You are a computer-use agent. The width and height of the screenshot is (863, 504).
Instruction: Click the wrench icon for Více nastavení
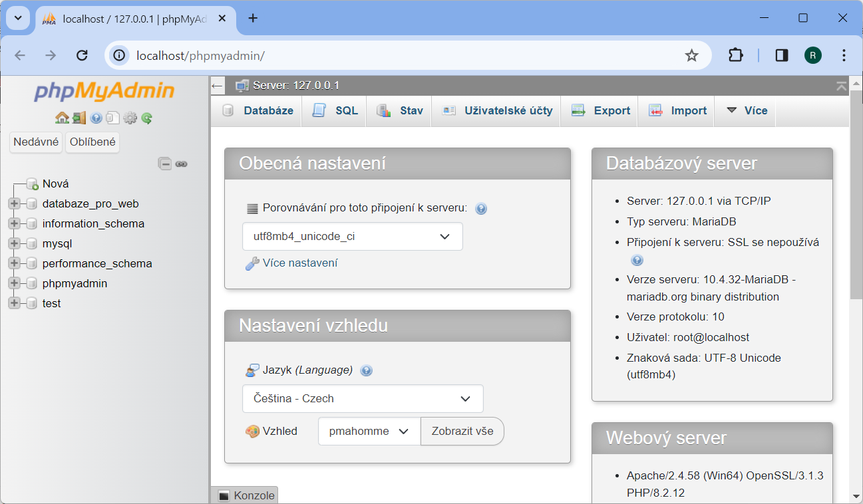[x=252, y=263]
